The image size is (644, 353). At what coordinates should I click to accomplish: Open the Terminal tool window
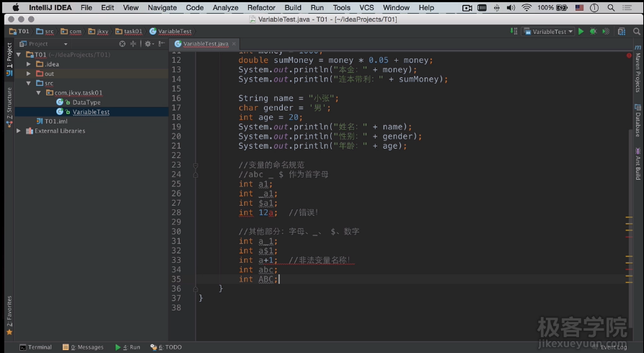tap(35, 347)
